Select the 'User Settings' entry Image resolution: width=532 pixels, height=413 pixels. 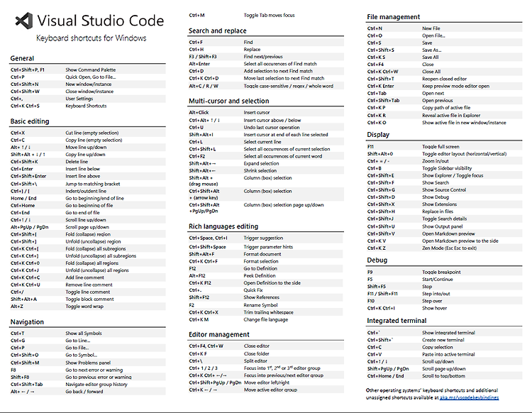pyautogui.click(x=79, y=99)
